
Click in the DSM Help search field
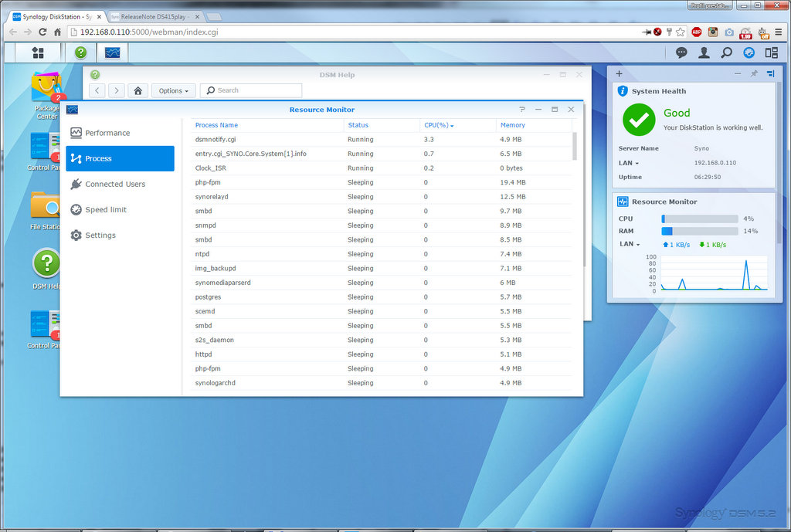coord(251,91)
